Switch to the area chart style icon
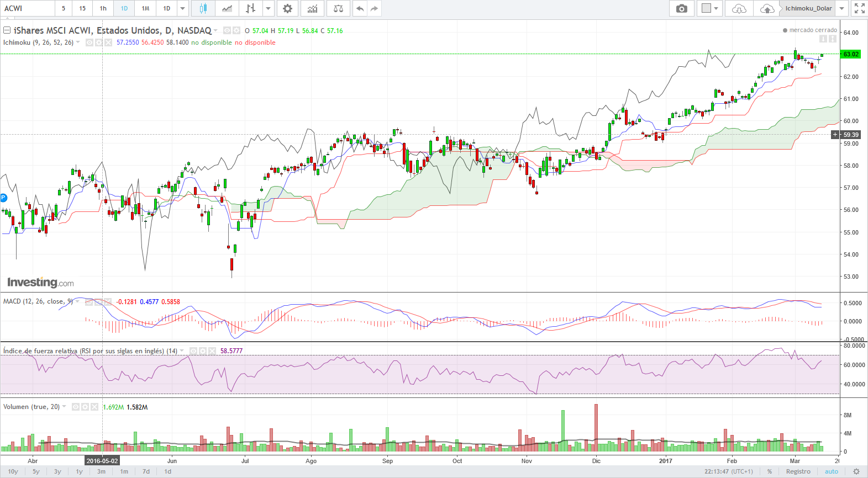Viewport: 868px width, 478px height. click(227, 8)
